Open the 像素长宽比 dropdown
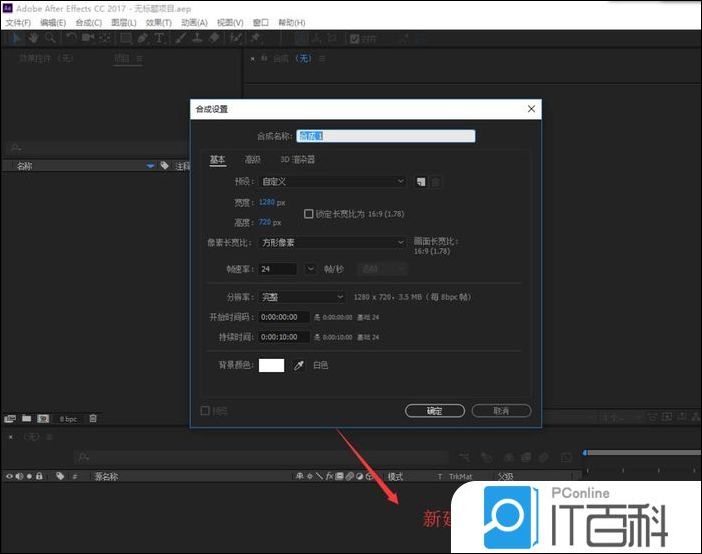This screenshot has width=702, height=554. click(x=332, y=242)
